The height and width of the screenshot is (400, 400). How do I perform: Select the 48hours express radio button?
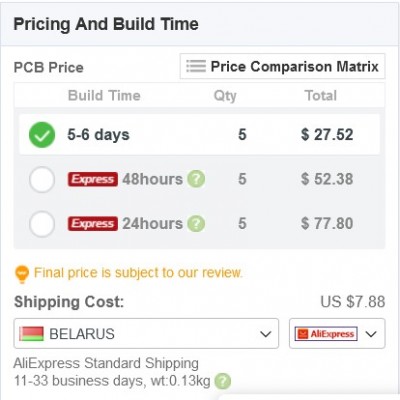(x=42, y=179)
